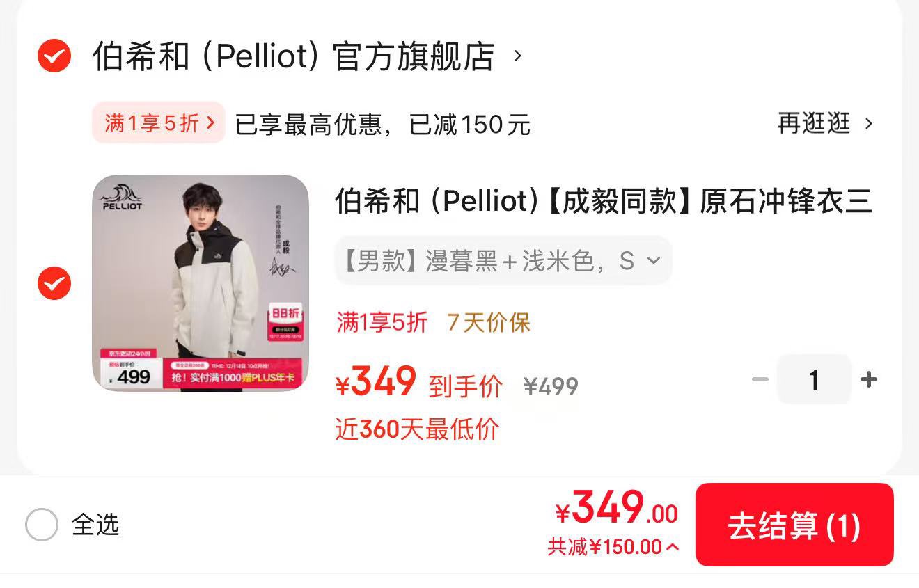The height and width of the screenshot is (588, 919).
Task: Tap the ¥349 到手价 price
Action: tap(418, 383)
